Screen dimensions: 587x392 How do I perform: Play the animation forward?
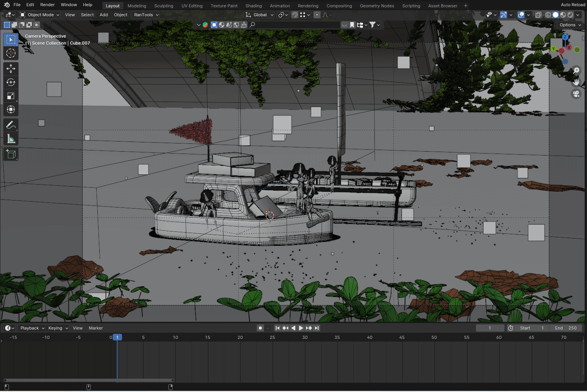click(x=301, y=328)
